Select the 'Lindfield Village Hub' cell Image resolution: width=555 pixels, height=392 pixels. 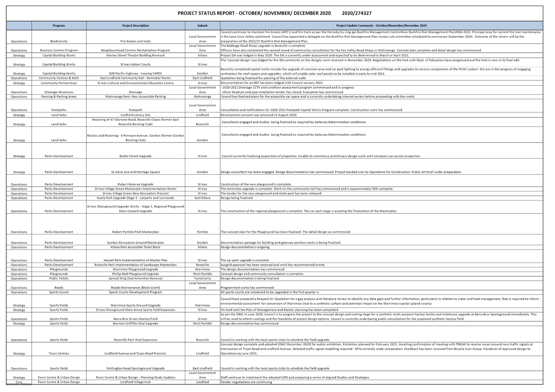pos(136,382)
